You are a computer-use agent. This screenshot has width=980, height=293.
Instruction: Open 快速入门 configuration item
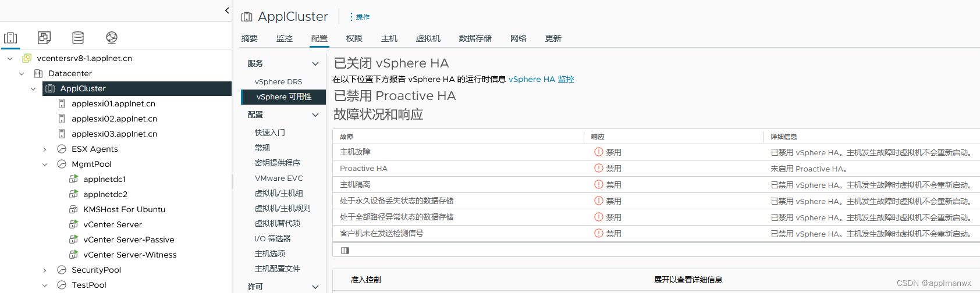(x=270, y=133)
